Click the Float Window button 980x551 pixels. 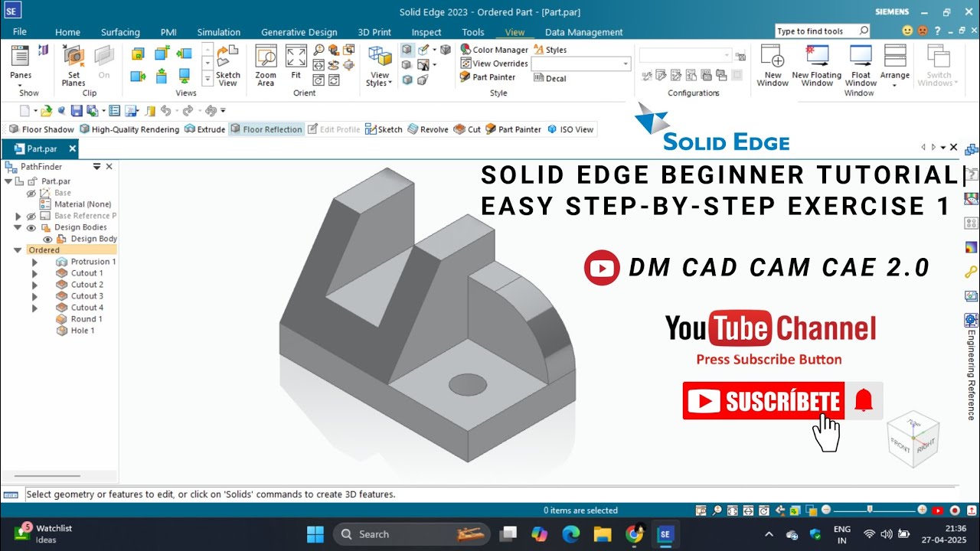(861, 66)
